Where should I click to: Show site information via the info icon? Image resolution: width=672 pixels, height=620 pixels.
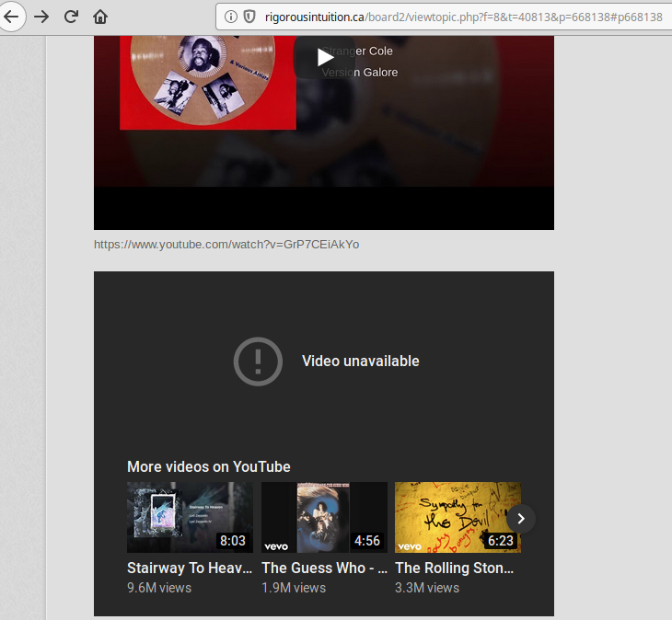pyautogui.click(x=230, y=17)
